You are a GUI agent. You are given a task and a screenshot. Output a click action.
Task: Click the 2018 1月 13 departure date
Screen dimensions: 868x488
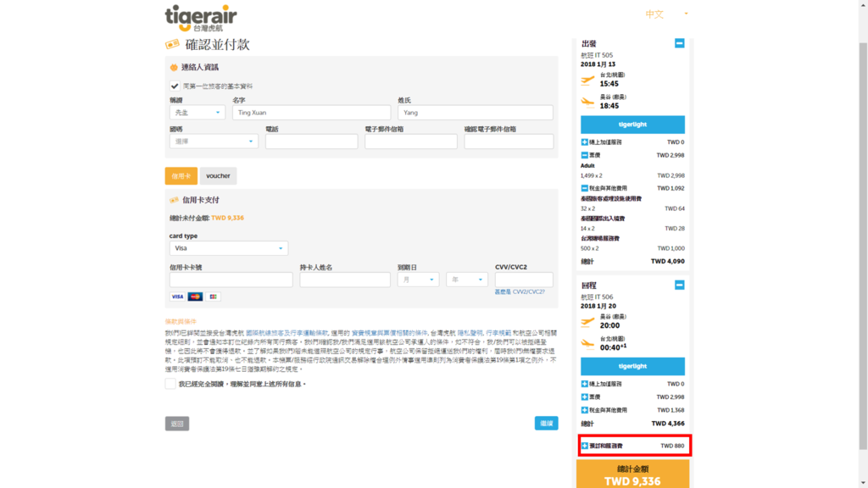[x=598, y=64]
